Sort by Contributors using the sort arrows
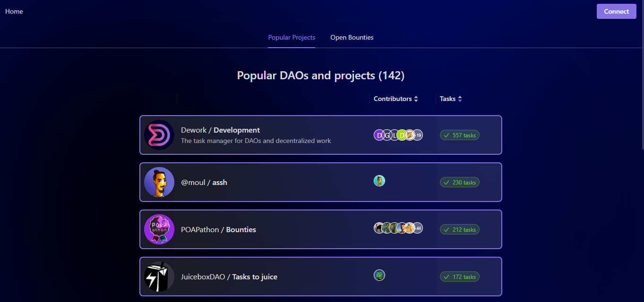Screen dimensions: 644x302 pyautogui.click(x=416, y=99)
